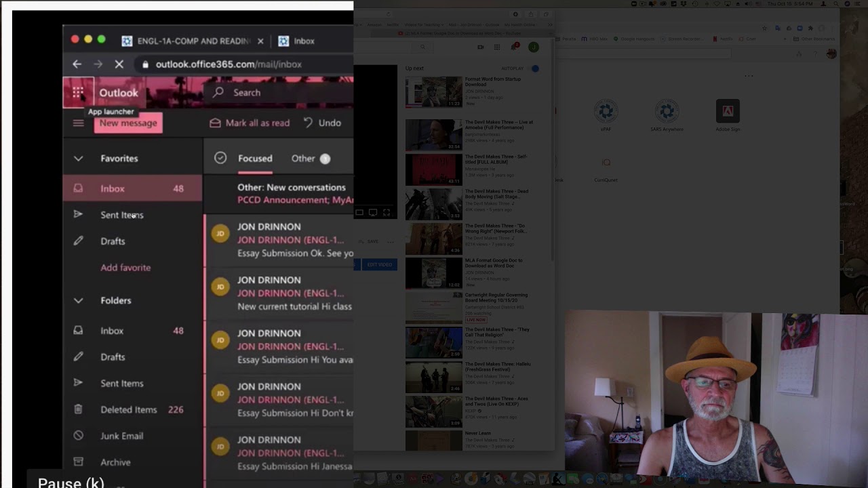
Task: Open Spotlight search in macOS menu bar
Action: (x=836, y=4)
